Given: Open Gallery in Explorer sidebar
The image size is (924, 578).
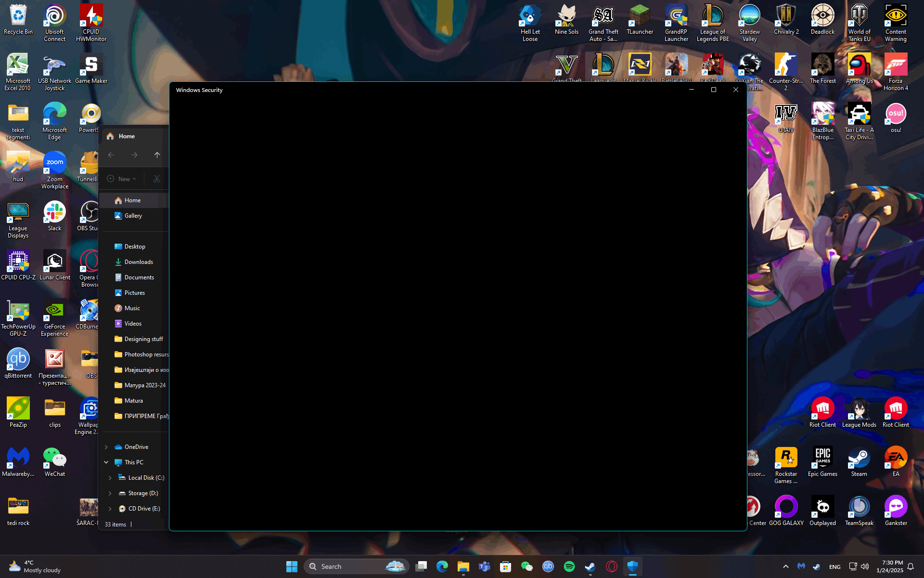Looking at the screenshot, I should (133, 216).
